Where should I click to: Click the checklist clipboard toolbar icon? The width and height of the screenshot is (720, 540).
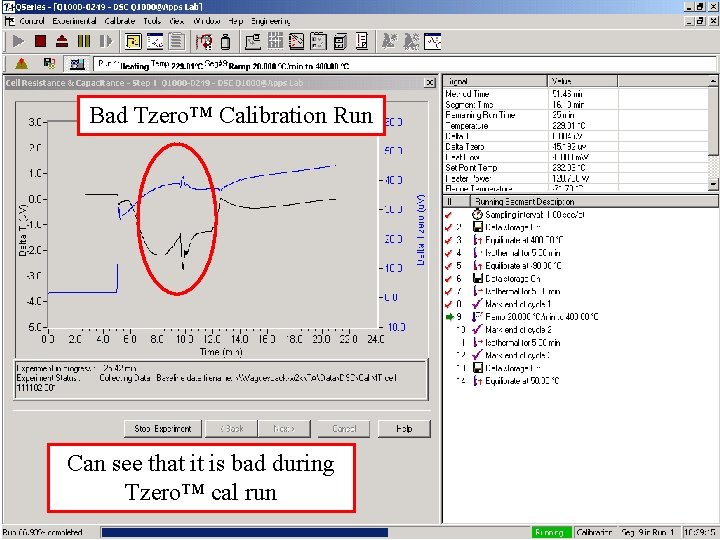[318, 41]
